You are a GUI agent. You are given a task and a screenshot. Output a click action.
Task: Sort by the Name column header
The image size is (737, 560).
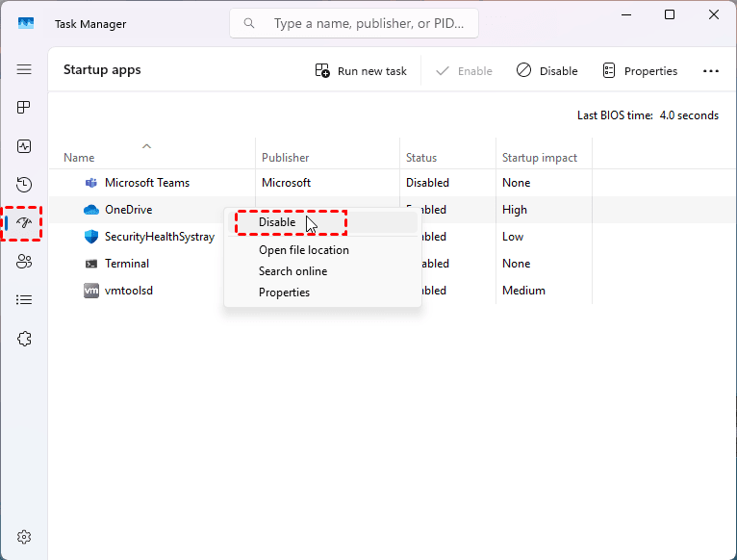click(80, 158)
